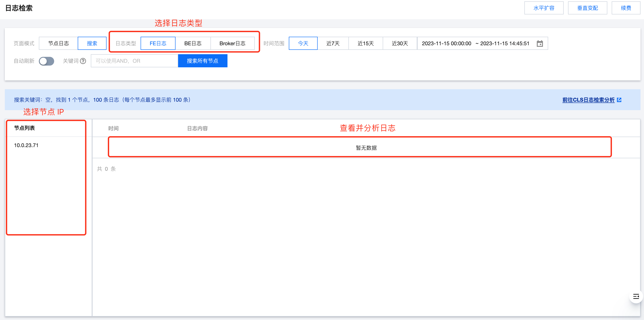This screenshot has width=644, height=320.
Task: Open the date range picker field
Action: point(475,43)
